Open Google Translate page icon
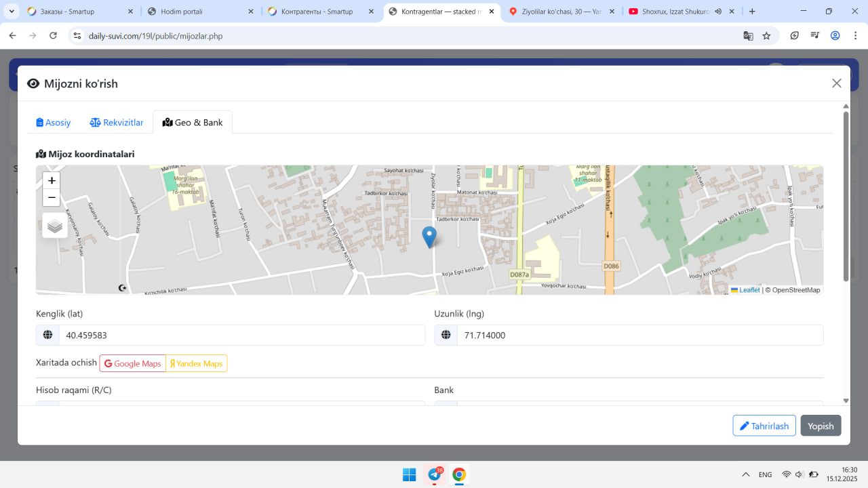The height and width of the screenshot is (488, 868). tap(748, 36)
